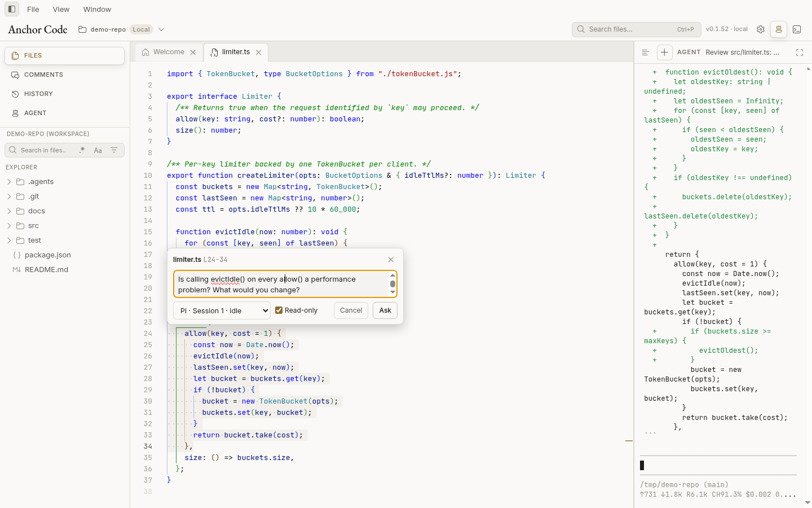Focus the Search files box
Viewport: 812px width, 508px height.
pos(636,29)
